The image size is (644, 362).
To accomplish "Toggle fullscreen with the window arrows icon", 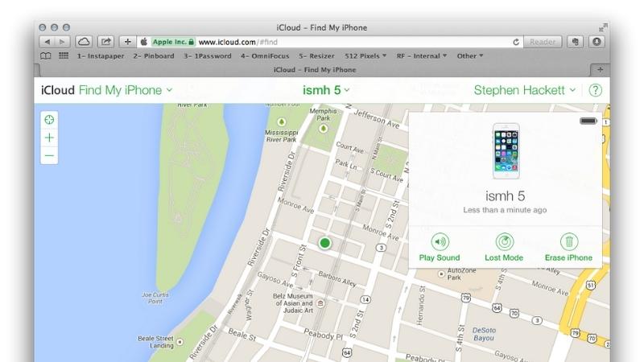I will coord(602,27).
